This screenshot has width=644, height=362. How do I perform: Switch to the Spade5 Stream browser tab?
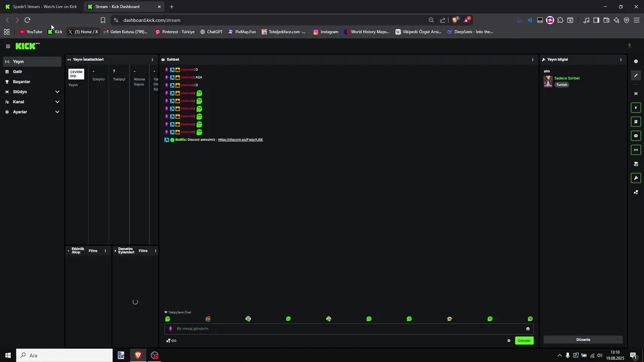coord(42,7)
